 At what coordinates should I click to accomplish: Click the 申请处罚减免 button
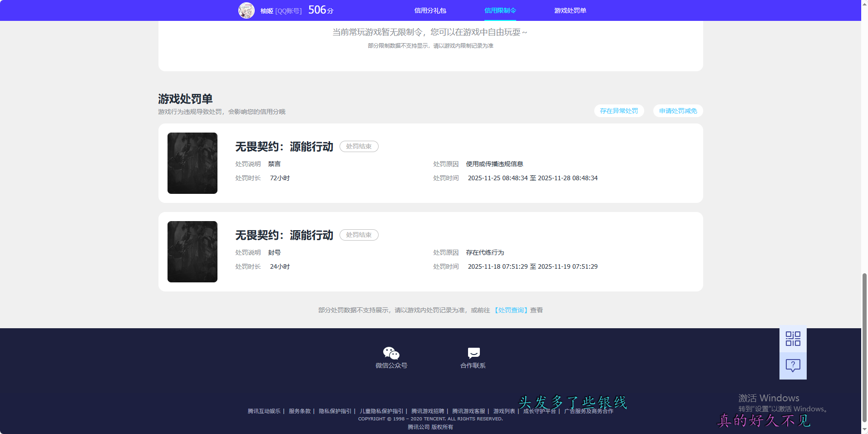(677, 111)
